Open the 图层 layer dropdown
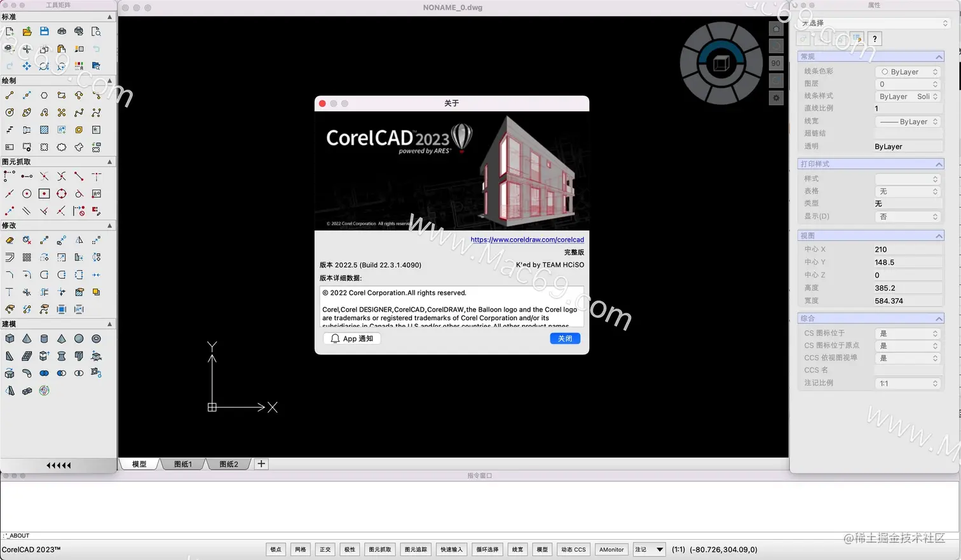 tap(908, 84)
